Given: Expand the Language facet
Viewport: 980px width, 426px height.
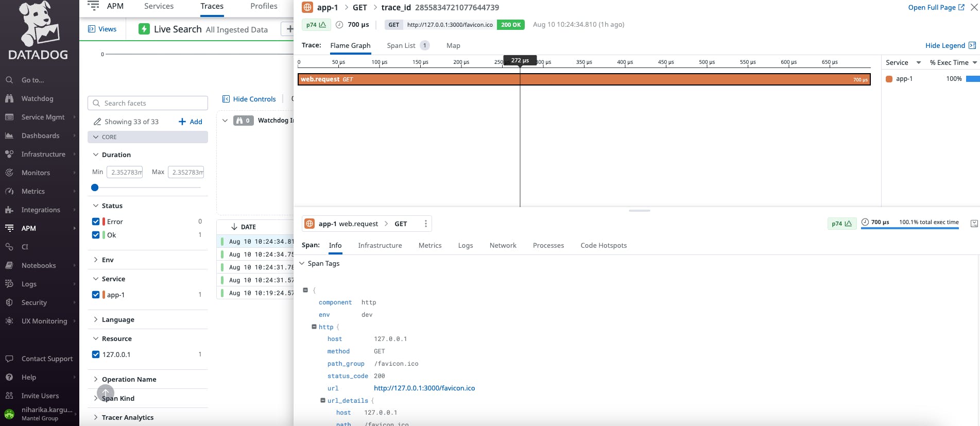Looking at the screenshot, I should pos(96,319).
